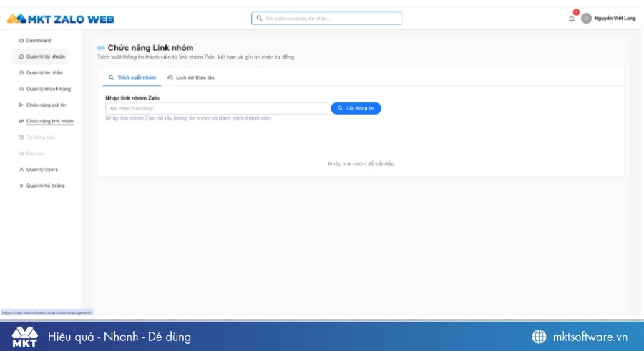Switch to the Lịch sử thao tác tab

click(191, 77)
